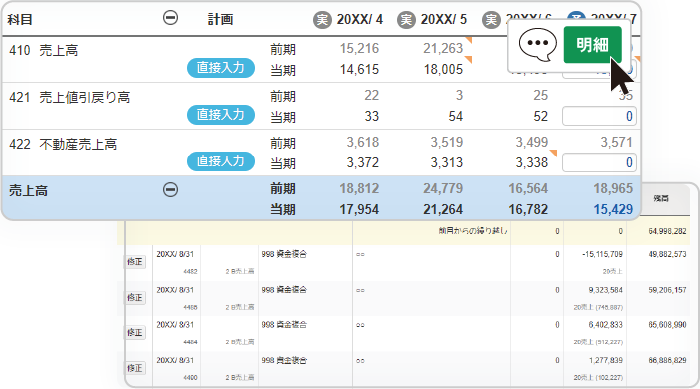Click the input field in 422 当期 row
The width and height of the screenshot is (700, 389).
click(599, 163)
